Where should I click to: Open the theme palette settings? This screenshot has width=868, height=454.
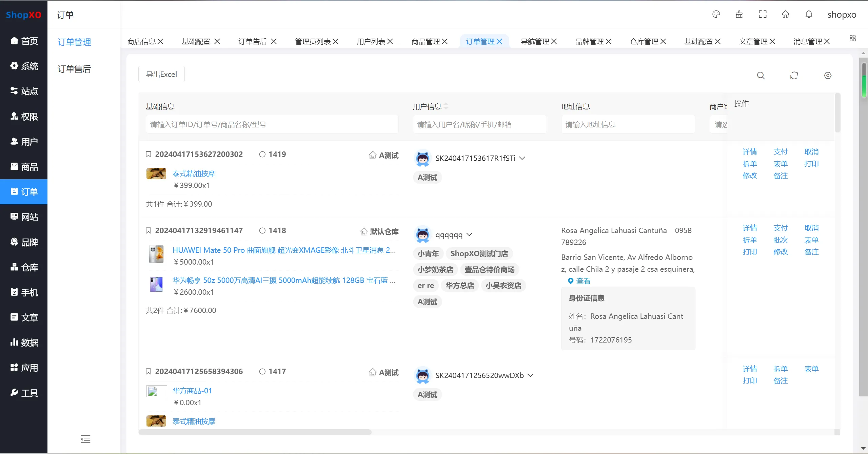(716, 14)
